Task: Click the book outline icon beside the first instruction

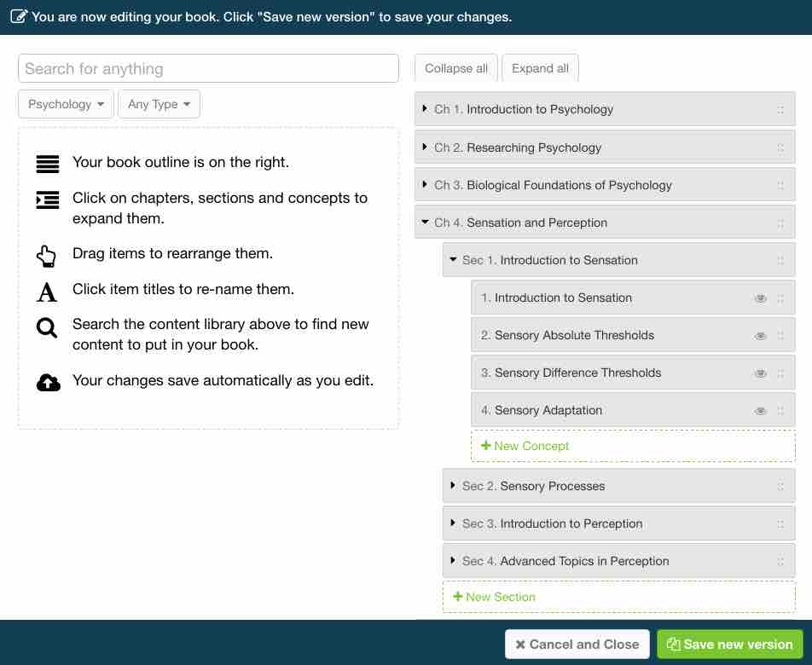Action: (46, 162)
